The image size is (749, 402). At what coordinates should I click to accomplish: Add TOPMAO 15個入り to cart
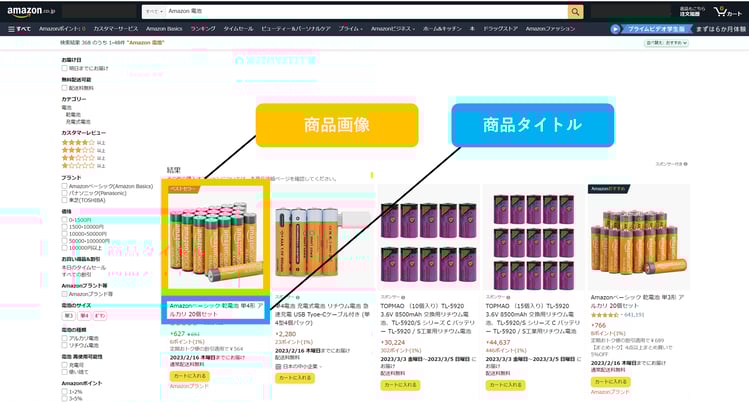pos(505,385)
